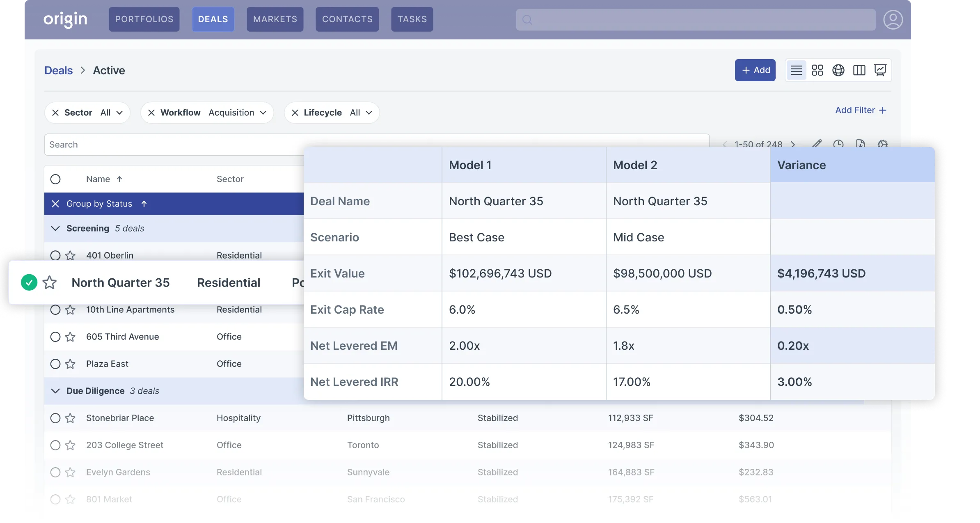Switch to list view icon
The width and height of the screenshot is (980, 523).
point(796,70)
